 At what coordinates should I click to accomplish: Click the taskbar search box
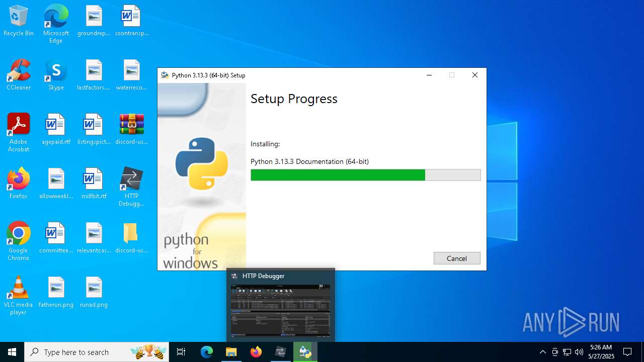[98, 352]
